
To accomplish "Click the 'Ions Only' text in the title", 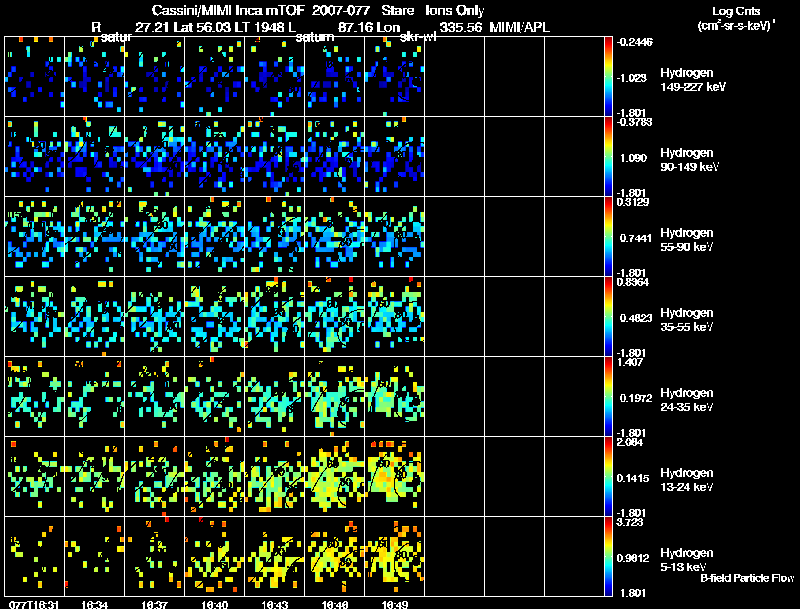I will (455, 11).
